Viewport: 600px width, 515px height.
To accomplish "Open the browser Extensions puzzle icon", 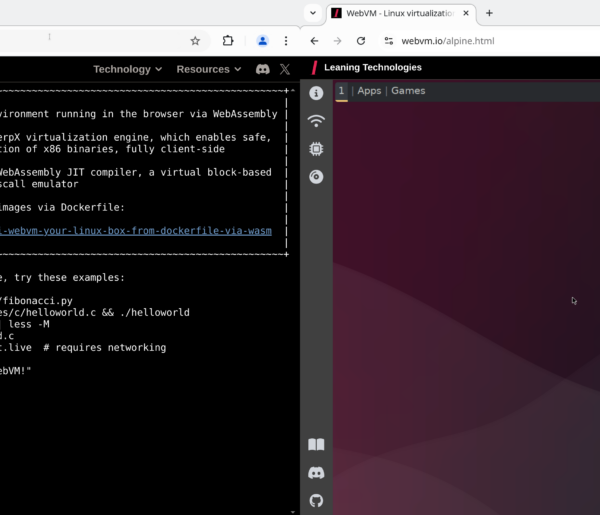I will [228, 41].
